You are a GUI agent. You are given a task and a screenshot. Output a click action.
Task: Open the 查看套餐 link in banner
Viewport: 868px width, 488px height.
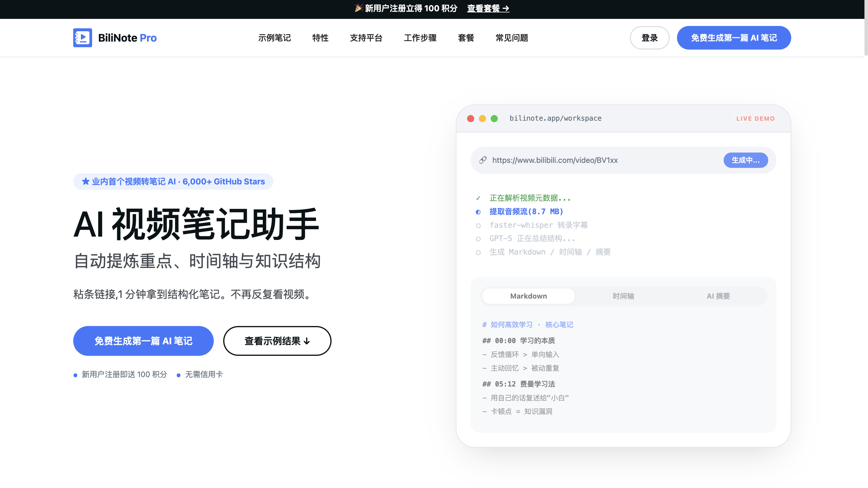[x=488, y=9]
